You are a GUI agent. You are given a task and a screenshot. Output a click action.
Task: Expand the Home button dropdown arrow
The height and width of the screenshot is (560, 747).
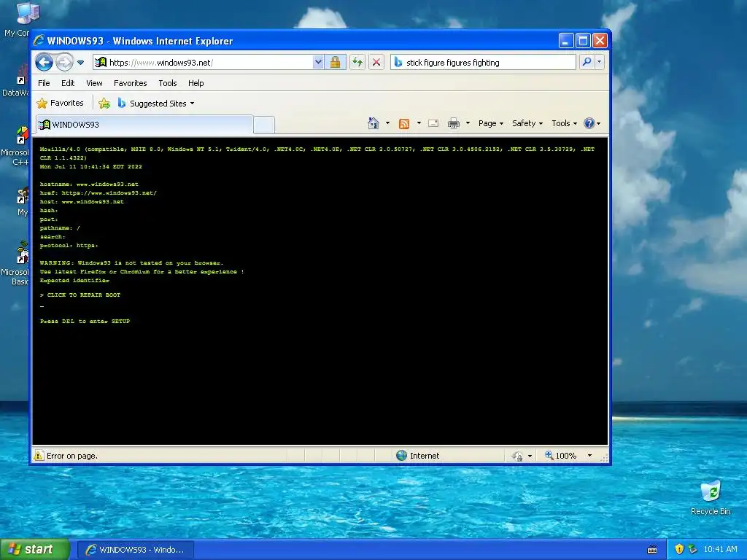387,123
